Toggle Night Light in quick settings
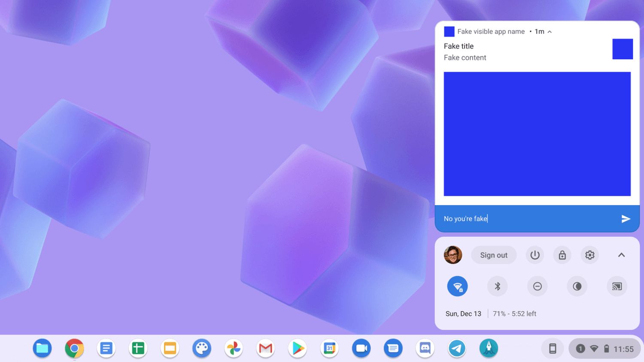This screenshot has height=362, width=644. pyautogui.click(x=577, y=286)
